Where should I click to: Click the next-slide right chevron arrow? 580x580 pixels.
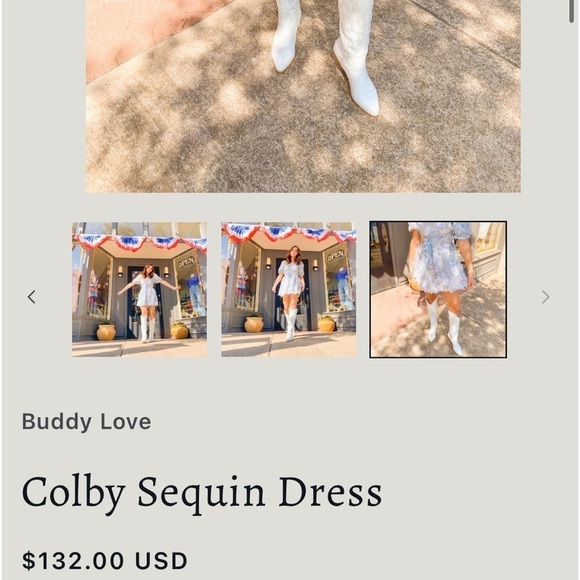pos(545,297)
